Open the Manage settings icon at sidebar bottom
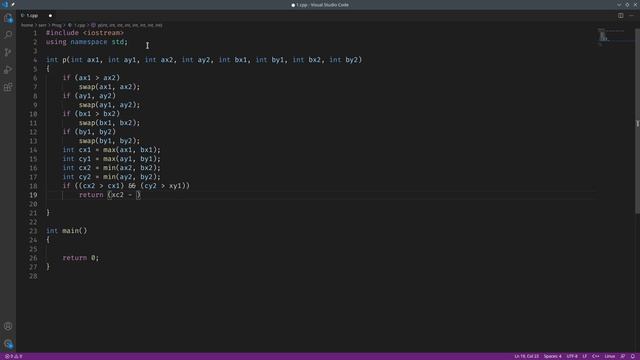The image size is (640, 360). click(x=8, y=344)
